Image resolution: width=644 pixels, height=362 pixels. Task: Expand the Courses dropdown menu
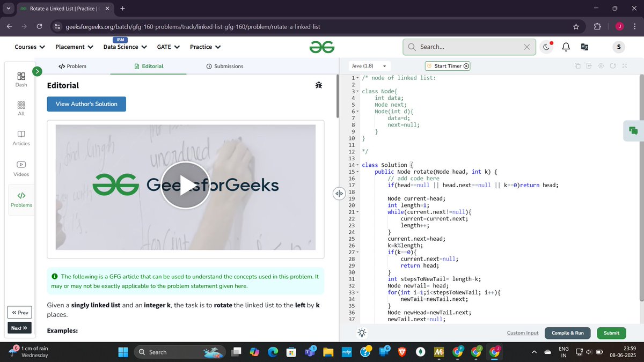click(30, 47)
